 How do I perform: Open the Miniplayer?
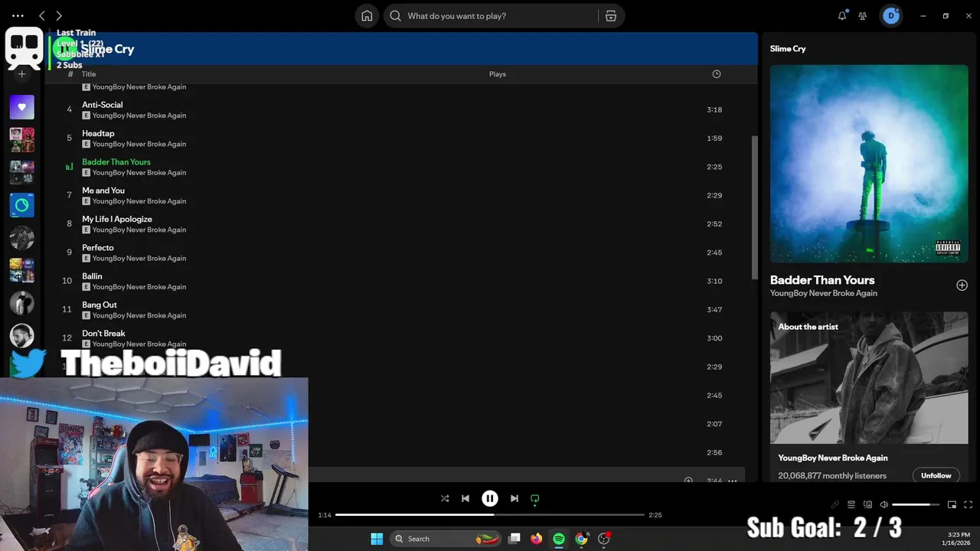click(952, 504)
